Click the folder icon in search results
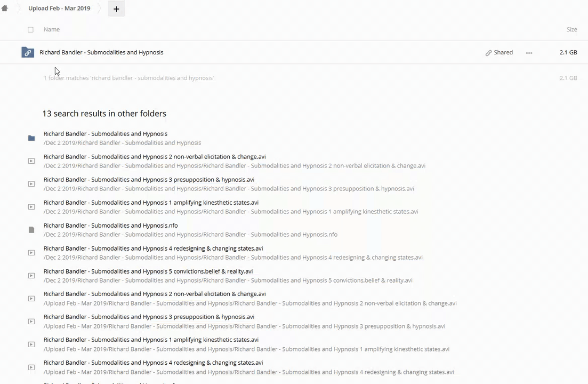588x384 pixels. click(31, 138)
